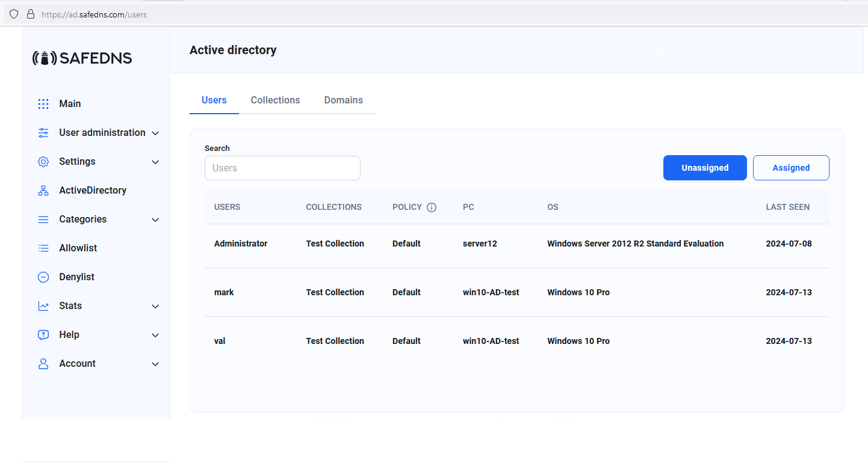Click the Active directory page heading
The height and width of the screenshot is (463, 868).
coord(233,51)
